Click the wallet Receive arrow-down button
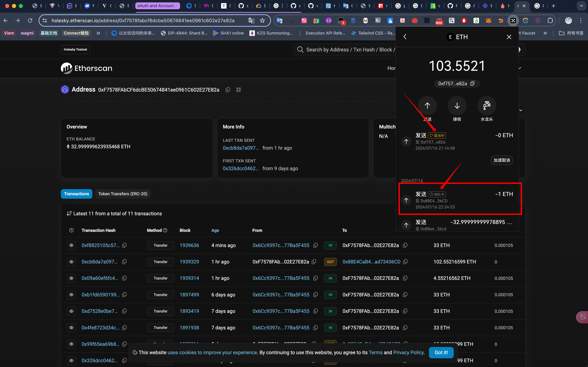This screenshot has width=588, height=367. [x=457, y=106]
